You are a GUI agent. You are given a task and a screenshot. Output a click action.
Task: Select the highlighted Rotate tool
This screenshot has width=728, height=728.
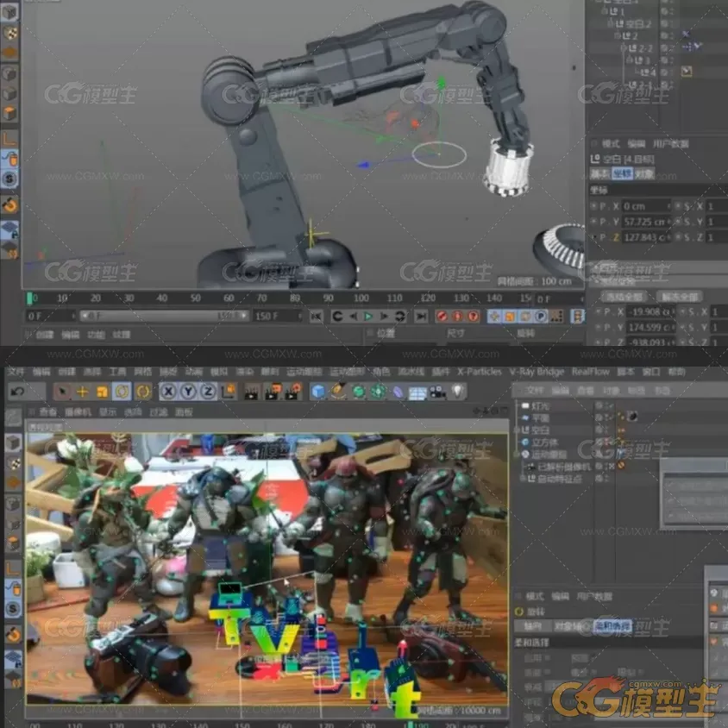(x=122, y=392)
